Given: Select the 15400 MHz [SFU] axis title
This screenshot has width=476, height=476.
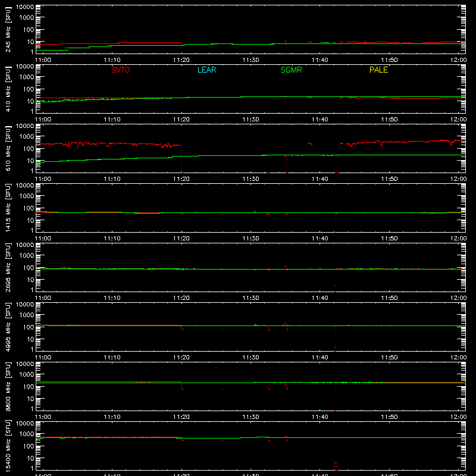Looking at the screenshot, I should (x=8, y=446).
